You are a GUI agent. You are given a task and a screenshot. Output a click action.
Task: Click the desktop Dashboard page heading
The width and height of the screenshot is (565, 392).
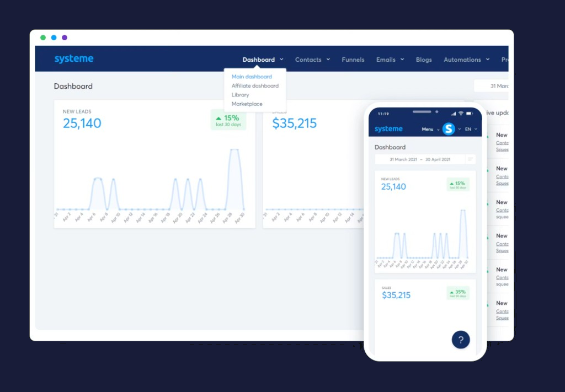coord(73,86)
